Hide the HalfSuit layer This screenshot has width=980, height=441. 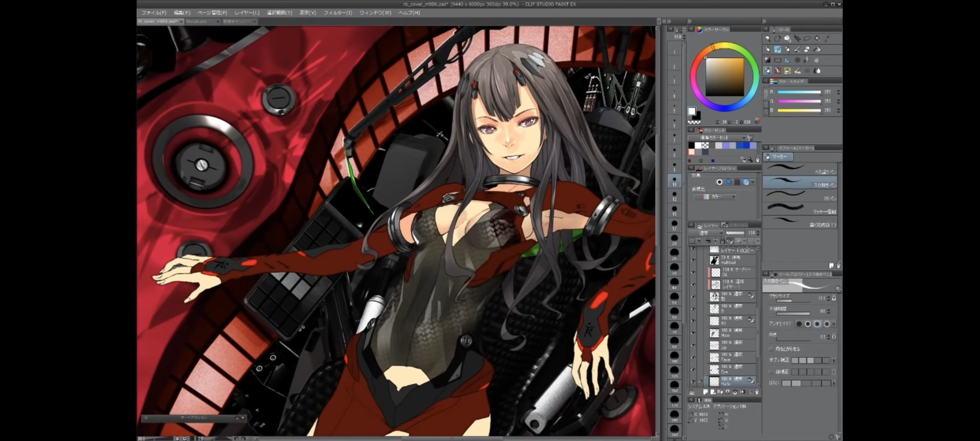(x=693, y=260)
